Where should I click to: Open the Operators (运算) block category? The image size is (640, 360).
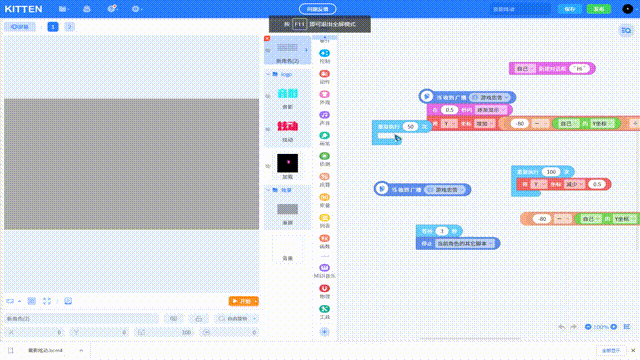coord(324,180)
